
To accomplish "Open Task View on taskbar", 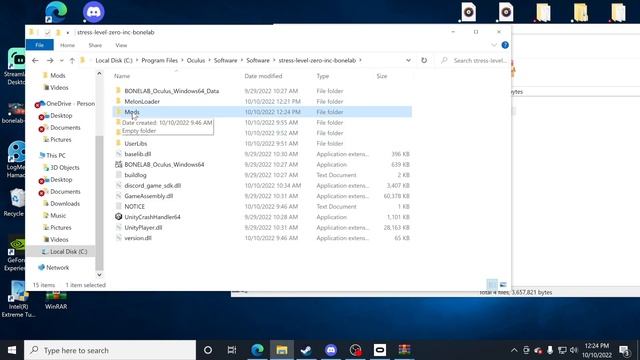I will tap(232, 350).
